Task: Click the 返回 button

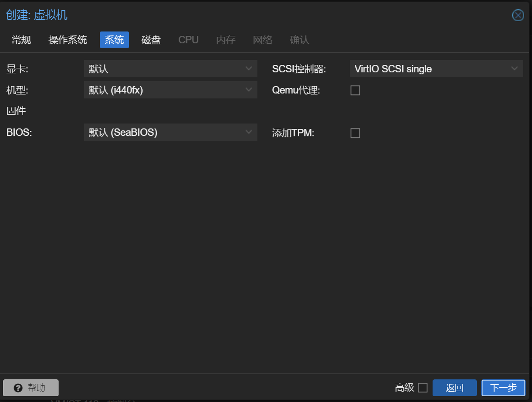Action: [x=455, y=388]
